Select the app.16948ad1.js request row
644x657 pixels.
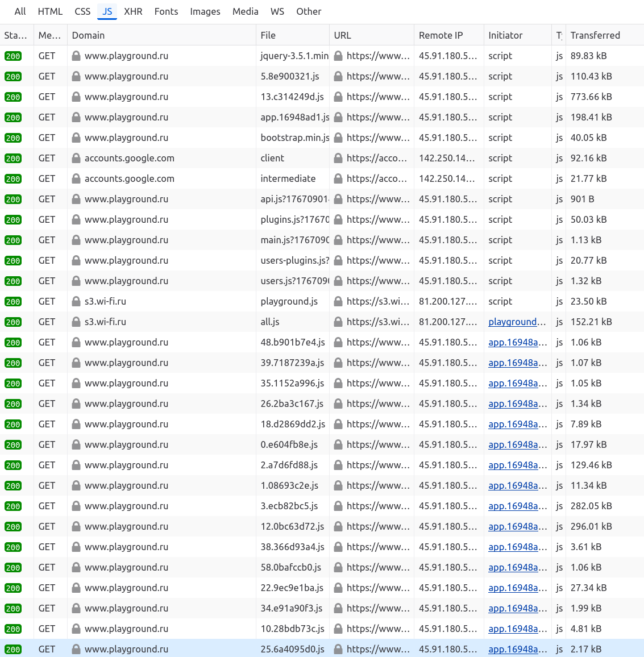[294, 117]
